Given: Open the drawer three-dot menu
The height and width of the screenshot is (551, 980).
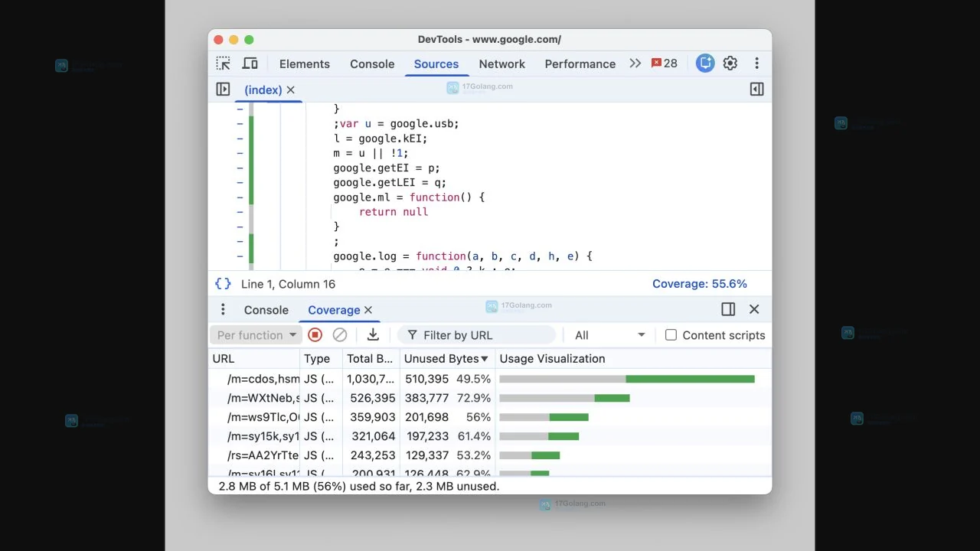Looking at the screenshot, I should [223, 309].
